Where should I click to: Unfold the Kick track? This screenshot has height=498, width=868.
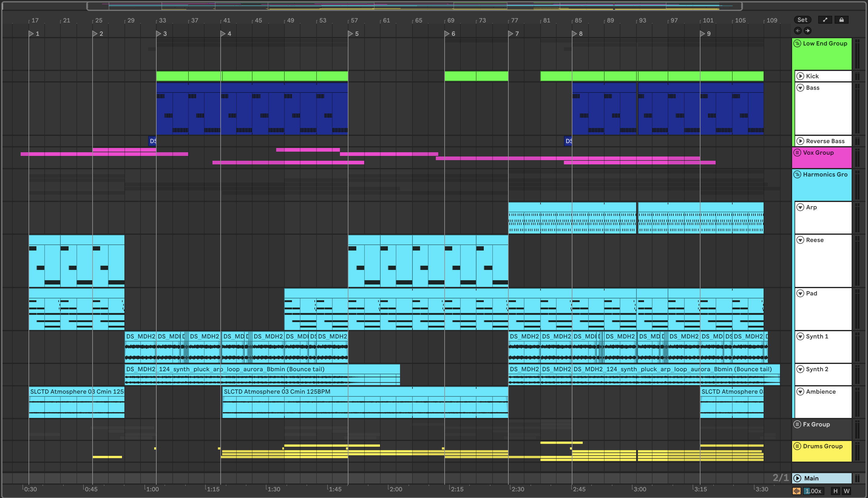coord(800,76)
